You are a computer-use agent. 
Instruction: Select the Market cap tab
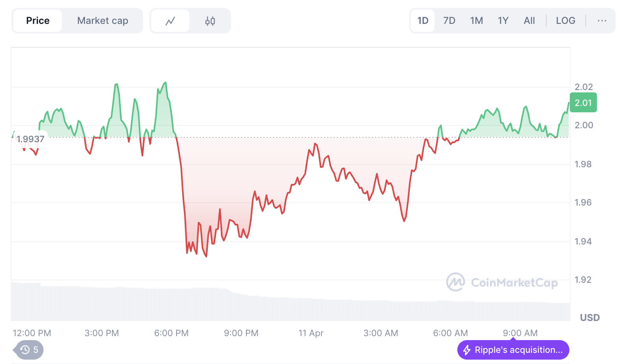tap(102, 21)
